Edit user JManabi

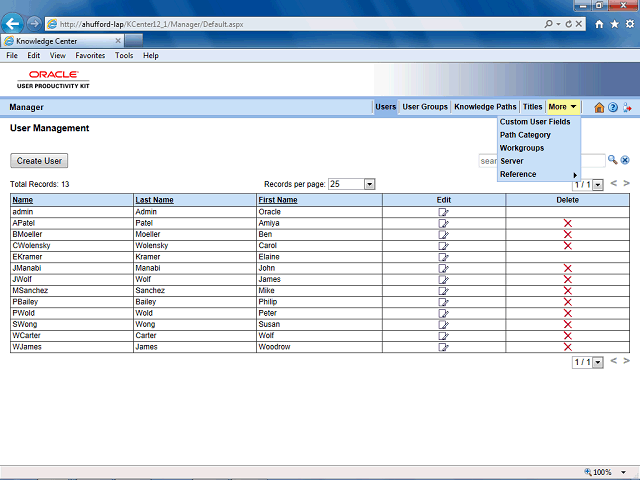point(443,268)
